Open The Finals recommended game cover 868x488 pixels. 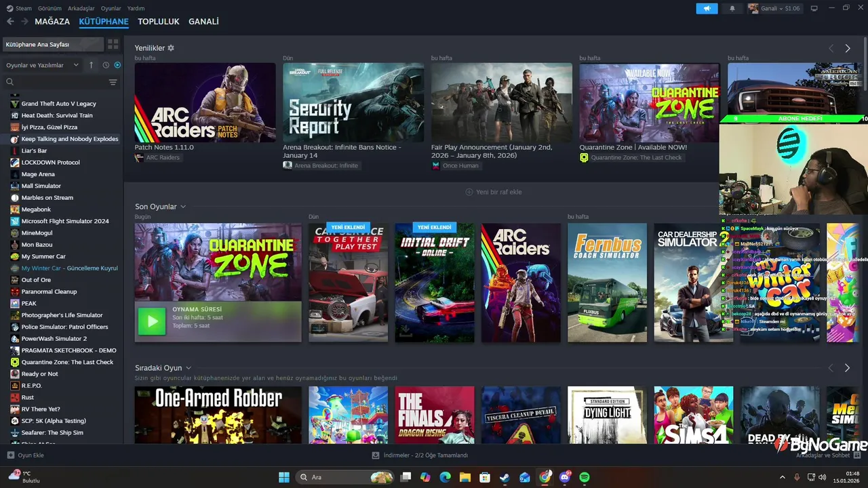click(x=435, y=415)
